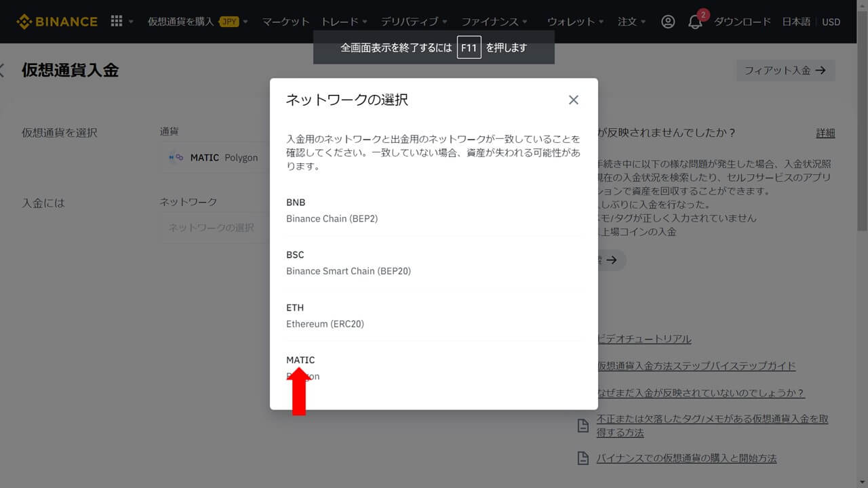Click the フィアット入金 button
This screenshot has height=488, width=868.
coord(786,70)
